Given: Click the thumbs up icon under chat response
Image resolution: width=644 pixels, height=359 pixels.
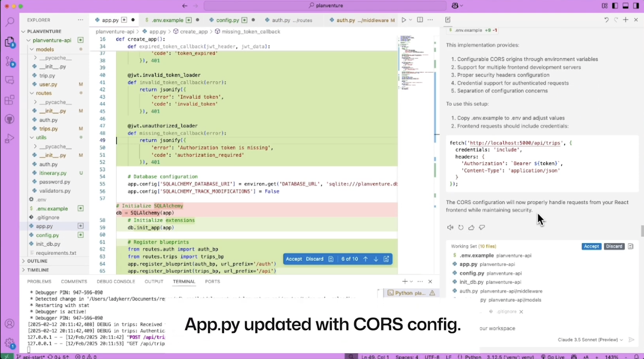Looking at the screenshot, I should point(471,228).
